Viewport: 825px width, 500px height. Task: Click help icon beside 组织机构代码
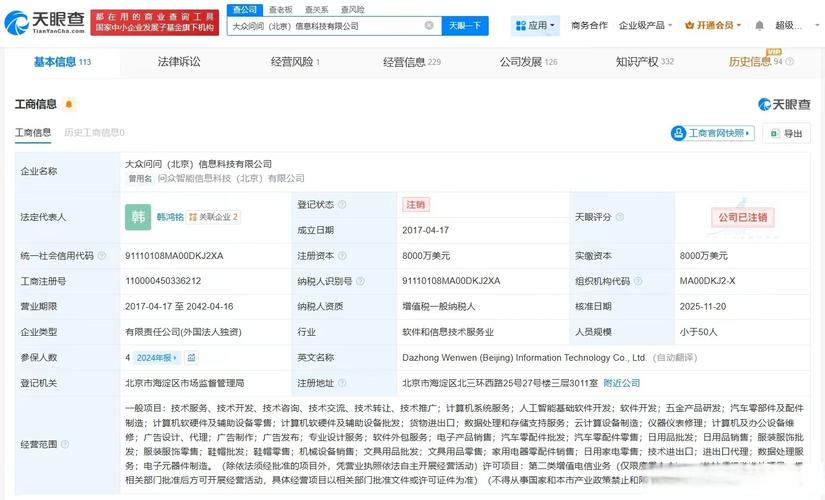pos(638,281)
